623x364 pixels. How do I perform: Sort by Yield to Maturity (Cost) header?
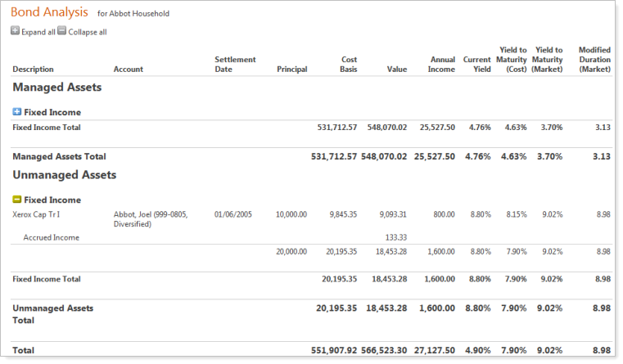(511, 60)
